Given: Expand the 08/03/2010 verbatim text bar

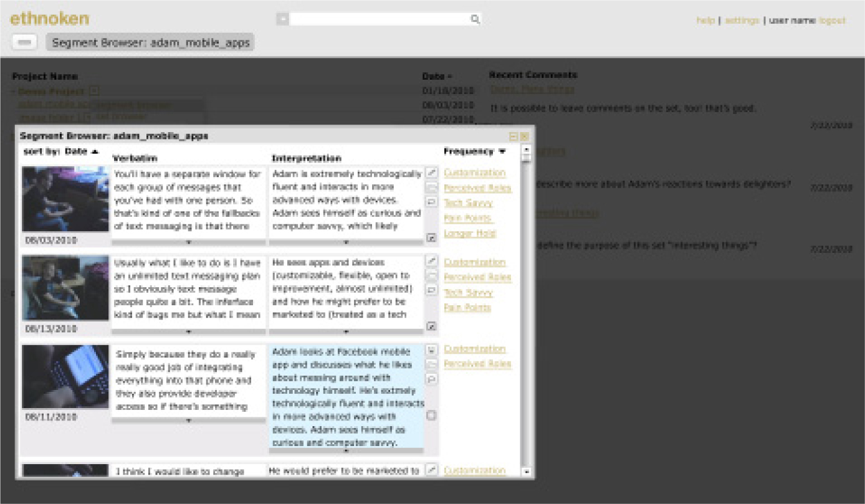Looking at the screenshot, I should point(189,242).
